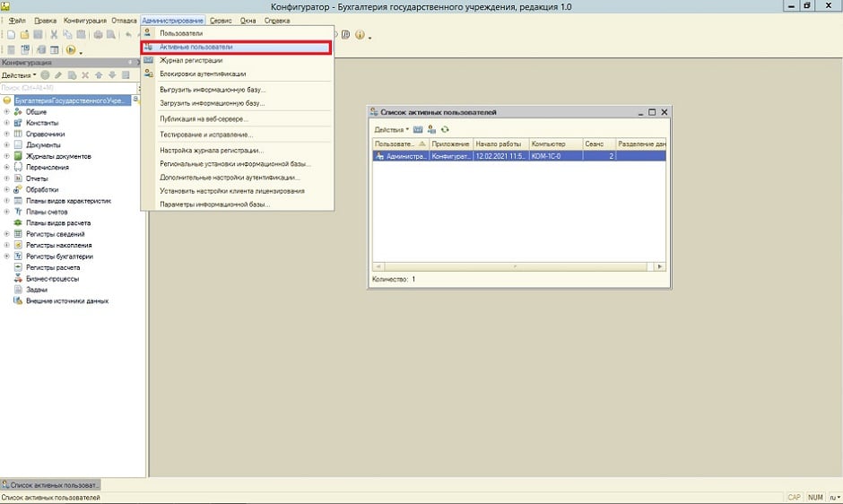This screenshot has width=843, height=504.
Task: Click the scissors Cut icon in the toolbar
Action: point(55,35)
